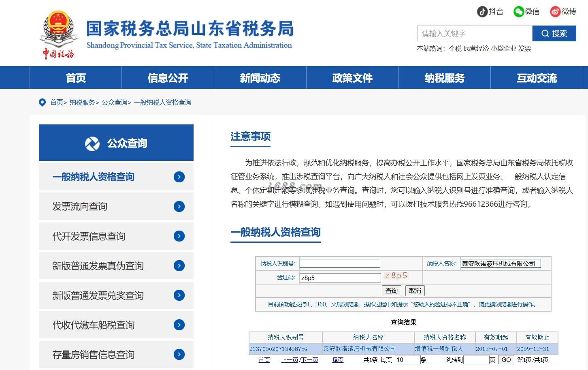Click the 纳税服务 breadcrumb link
This screenshot has width=588, height=370.
click(x=82, y=103)
